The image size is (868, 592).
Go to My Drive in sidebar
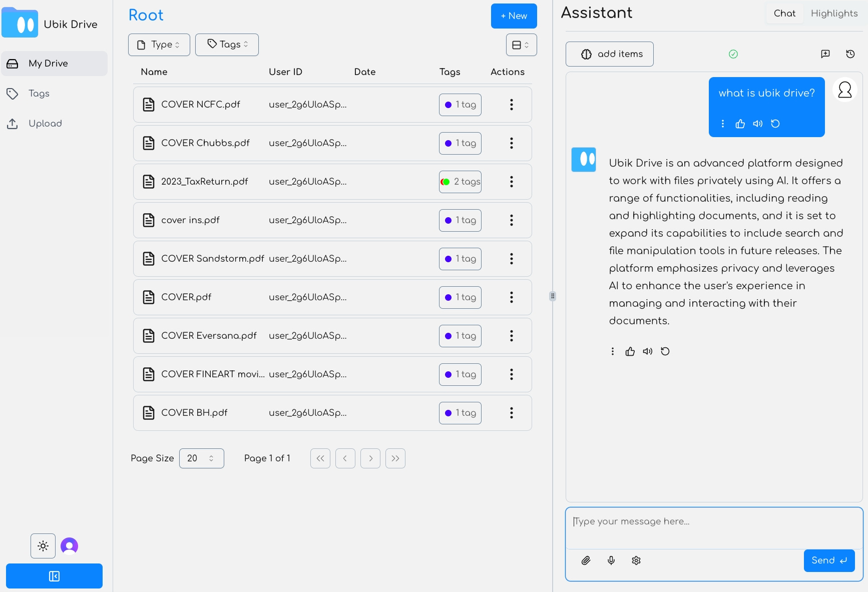click(54, 64)
